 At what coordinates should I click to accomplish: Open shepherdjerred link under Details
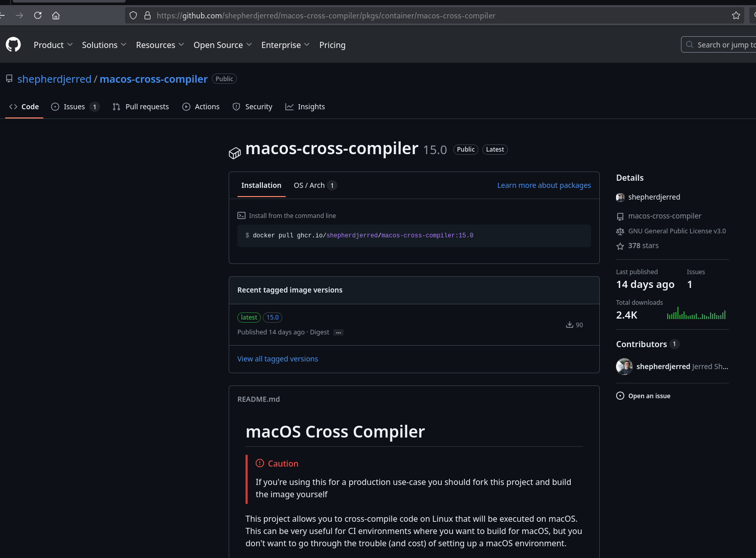[x=654, y=197]
